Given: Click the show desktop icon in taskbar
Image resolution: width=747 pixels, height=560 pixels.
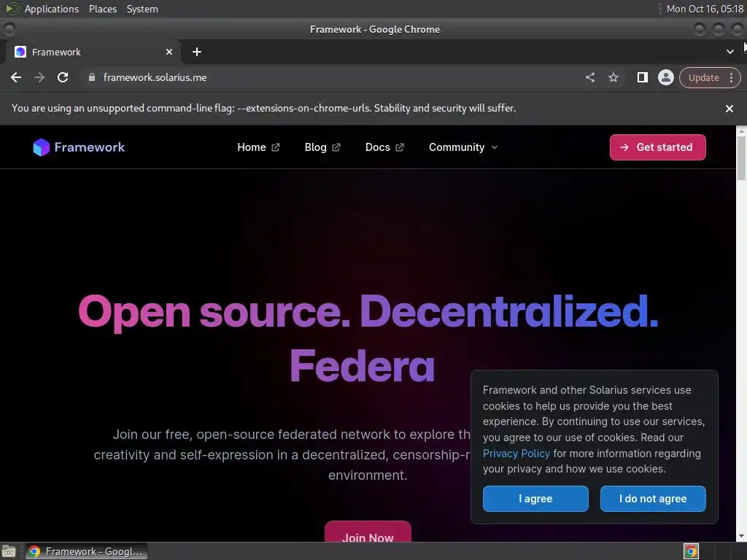Looking at the screenshot, I should pyautogui.click(x=9, y=551).
